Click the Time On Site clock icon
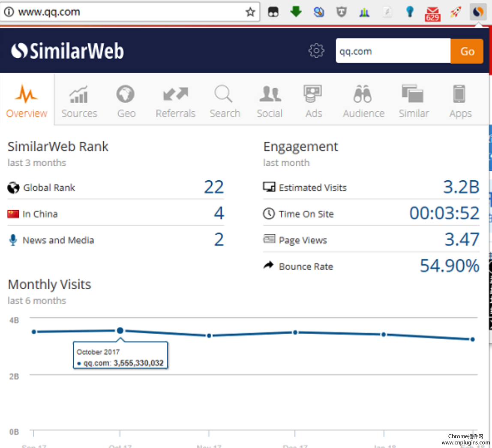Viewport: 492px width, 448px height. click(269, 213)
